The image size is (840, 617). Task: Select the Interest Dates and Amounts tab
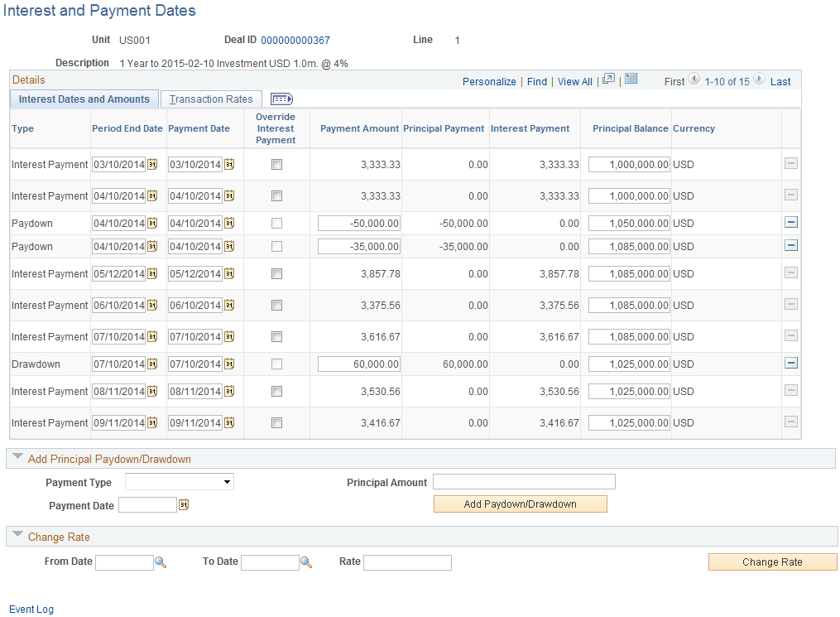84,99
